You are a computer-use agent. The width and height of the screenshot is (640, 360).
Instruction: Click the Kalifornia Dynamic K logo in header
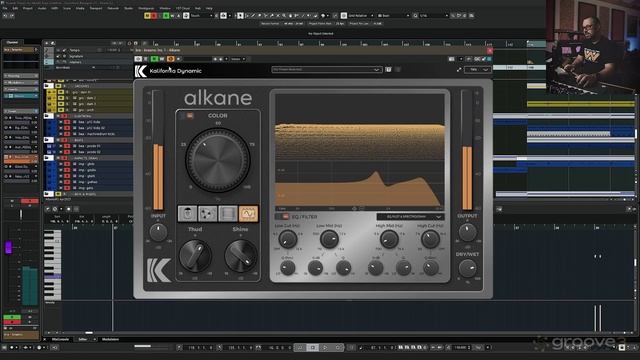(140, 71)
